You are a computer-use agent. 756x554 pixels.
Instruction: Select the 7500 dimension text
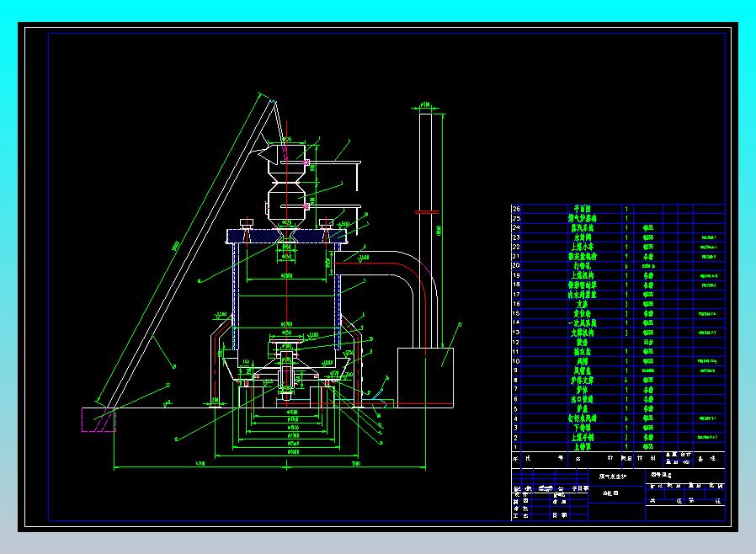tap(355, 464)
